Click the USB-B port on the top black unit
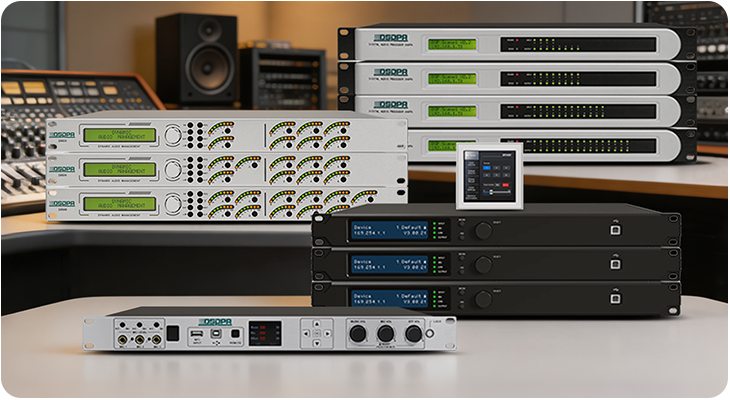Image resolution: width=730 pixels, height=400 pixels. tap(615, 230)
